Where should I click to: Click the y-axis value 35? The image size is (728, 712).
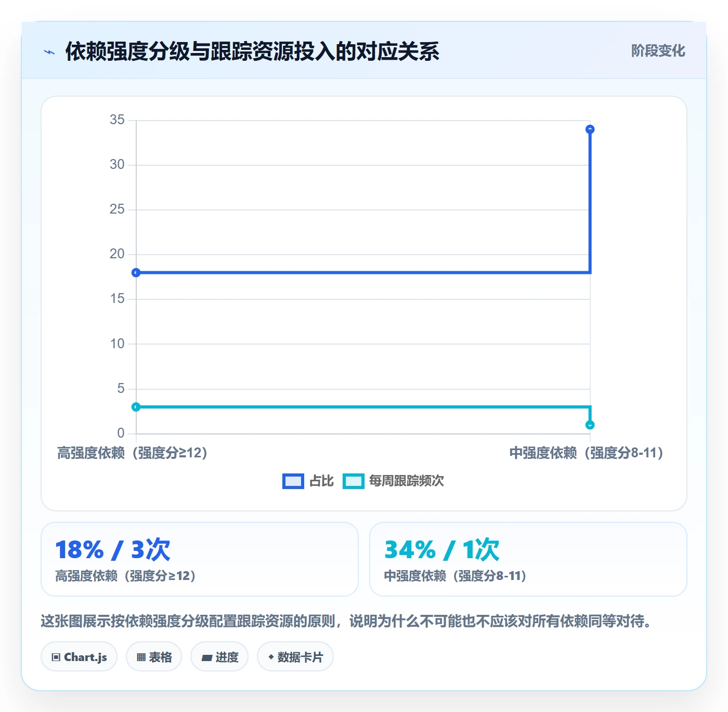click(x=117, y=120)
